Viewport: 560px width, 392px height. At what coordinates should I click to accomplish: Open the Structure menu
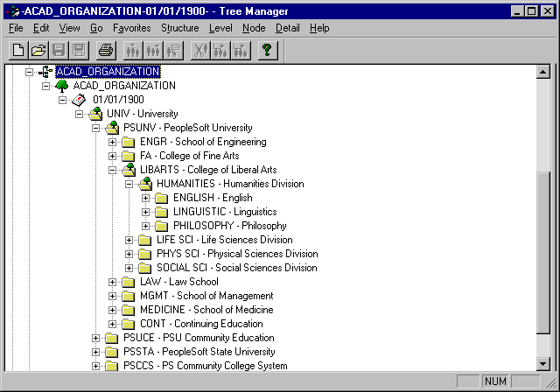[180, 28]
